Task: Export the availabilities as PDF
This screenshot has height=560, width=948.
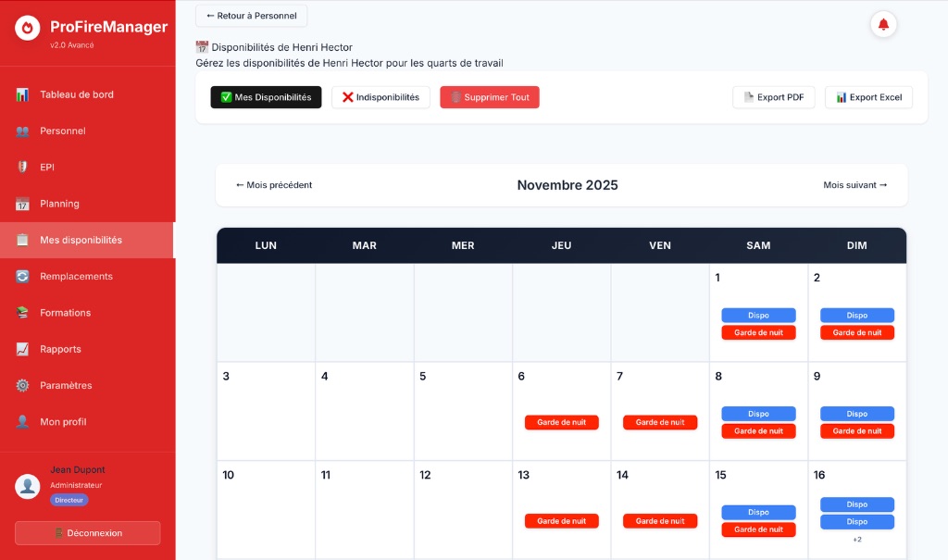Action: click(x=774, y=97)
